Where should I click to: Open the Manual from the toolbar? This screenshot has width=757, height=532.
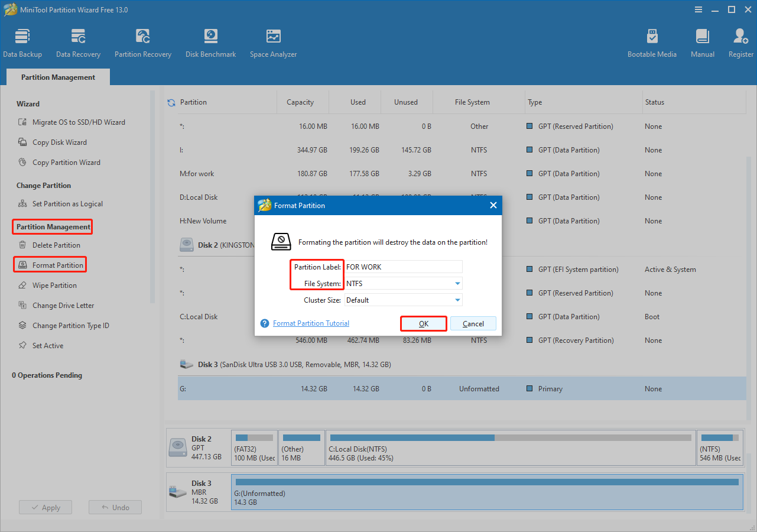point(702,41)
